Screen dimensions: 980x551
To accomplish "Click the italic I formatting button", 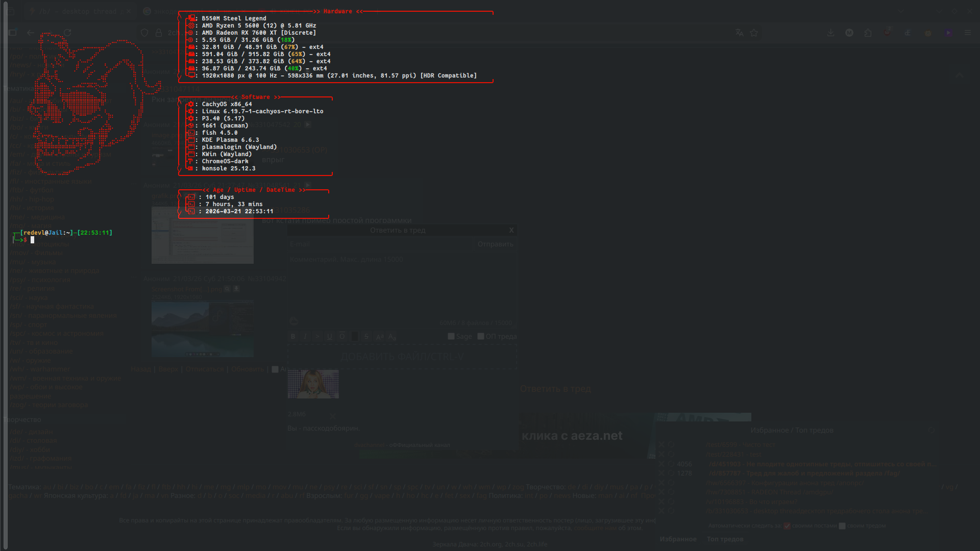I will [x=305, y=337].
